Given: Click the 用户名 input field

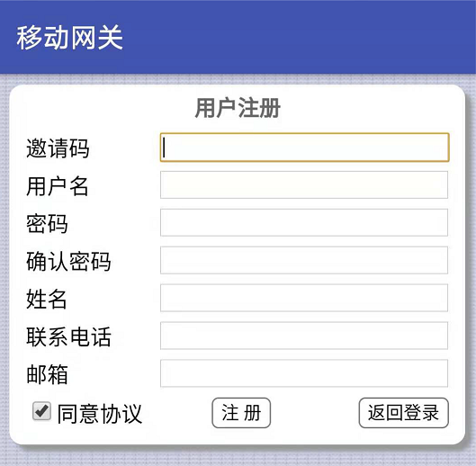Looking at the screenshot, I should (x=304, y=185).
